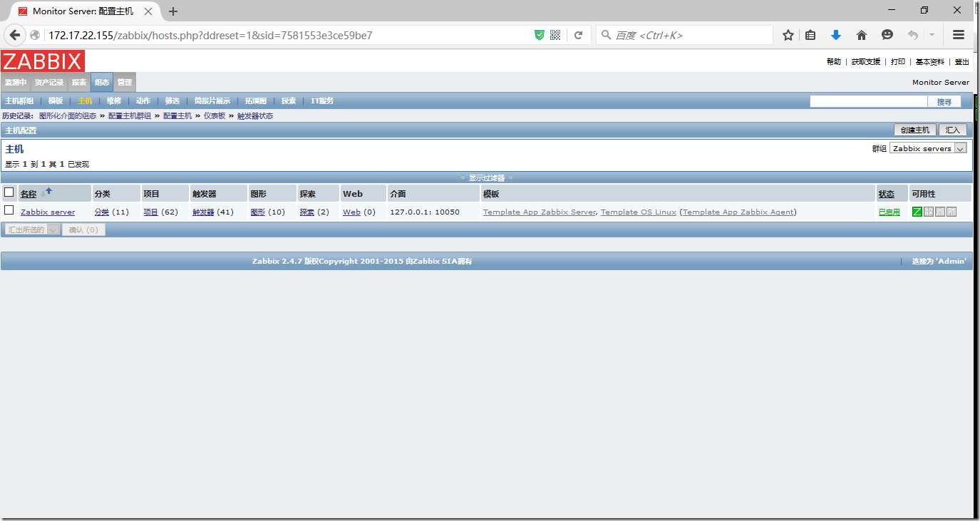Focus the Zabbix search input field
This screenshot has width=980, height=521.
869,102
